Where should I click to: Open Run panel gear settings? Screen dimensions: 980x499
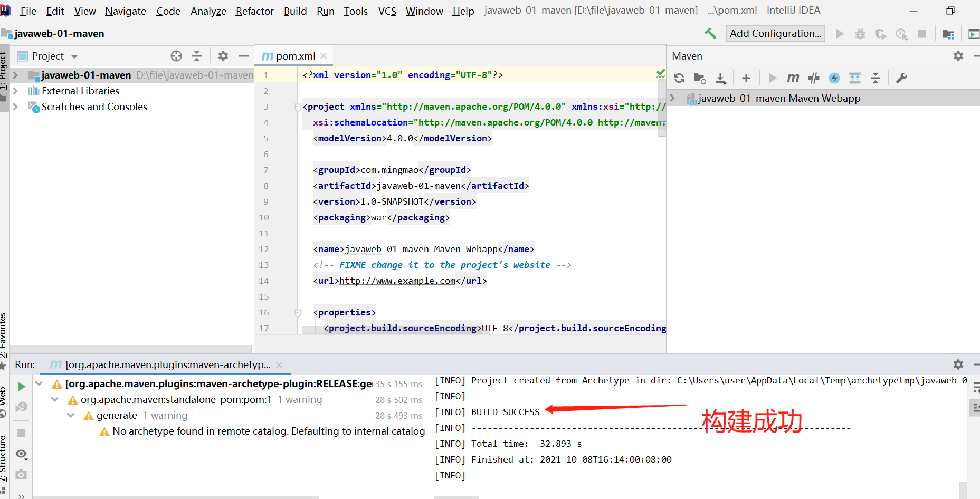point(958,364)
